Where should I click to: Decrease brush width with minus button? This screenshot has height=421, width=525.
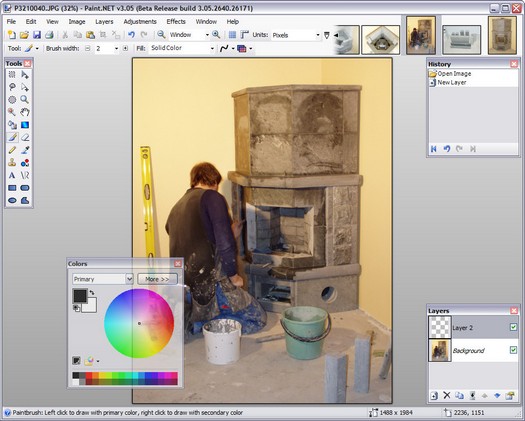[87, 49]
